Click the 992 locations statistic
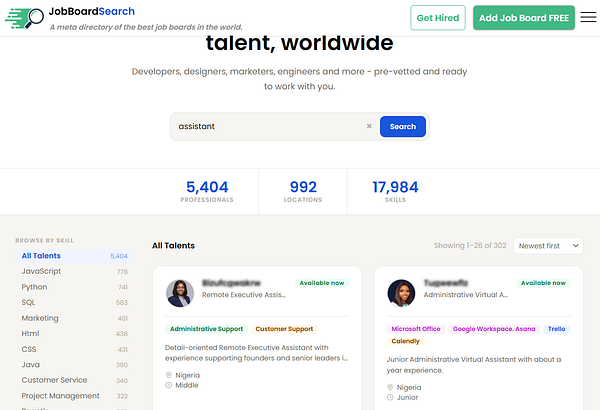The image size is (600, 410). point(303,191)
